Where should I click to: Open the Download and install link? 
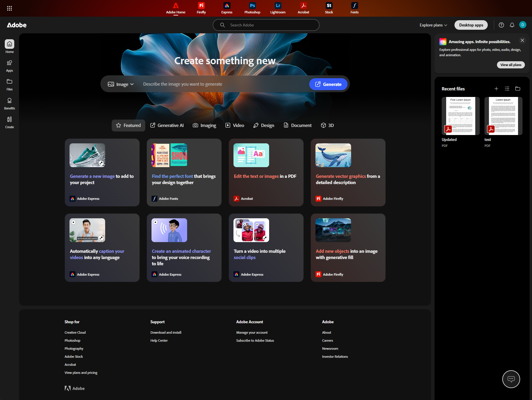coord(166,332)
